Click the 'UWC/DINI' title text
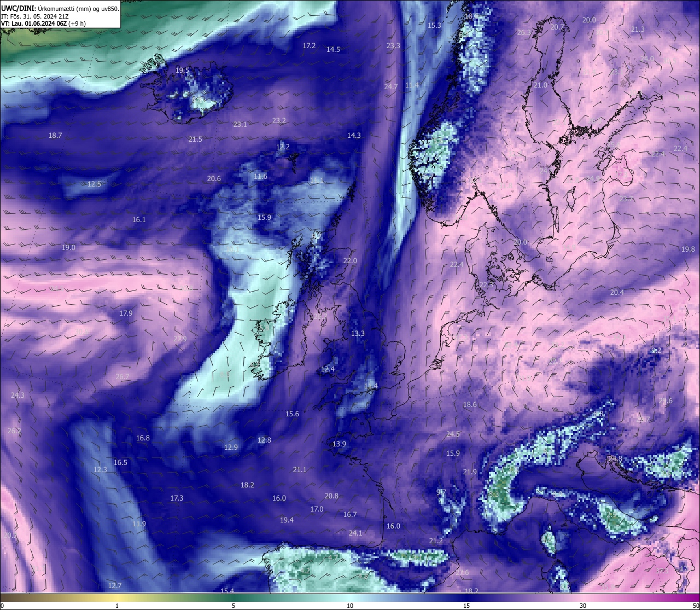700x610 pixels. [x=18, y=8]
